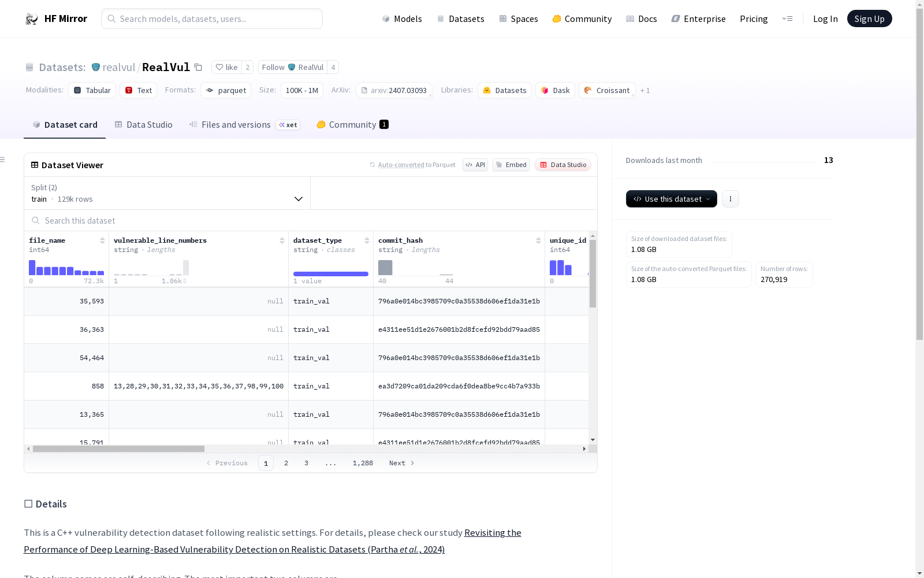Click the Sign Up button

(869, 18)
